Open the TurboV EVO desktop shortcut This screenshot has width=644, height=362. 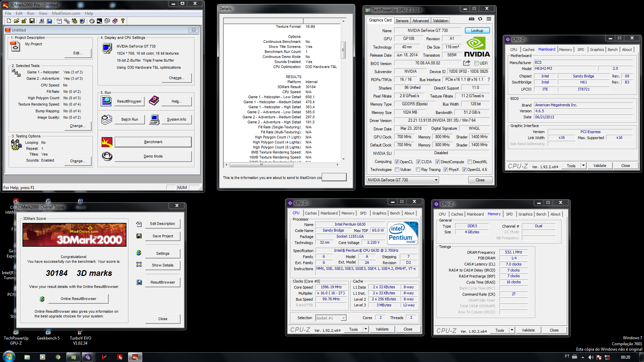click(80, 337)
